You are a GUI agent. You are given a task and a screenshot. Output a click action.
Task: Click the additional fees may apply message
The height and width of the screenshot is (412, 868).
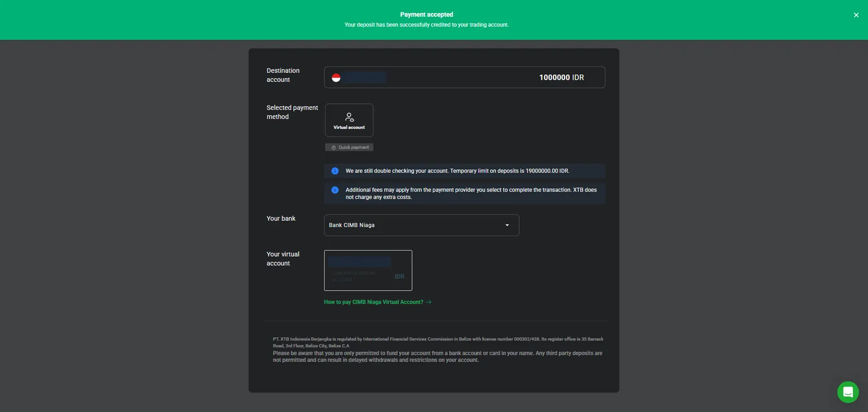click(471, 193)
